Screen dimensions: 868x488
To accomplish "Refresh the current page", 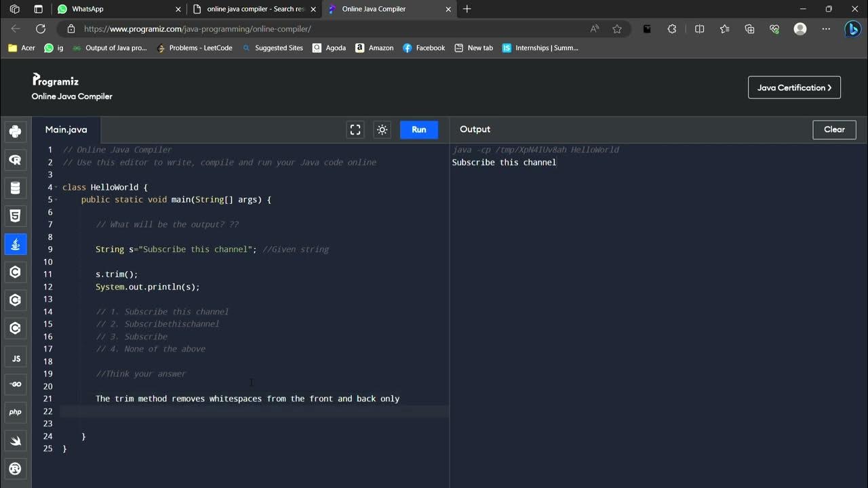I will coord(41,28).
